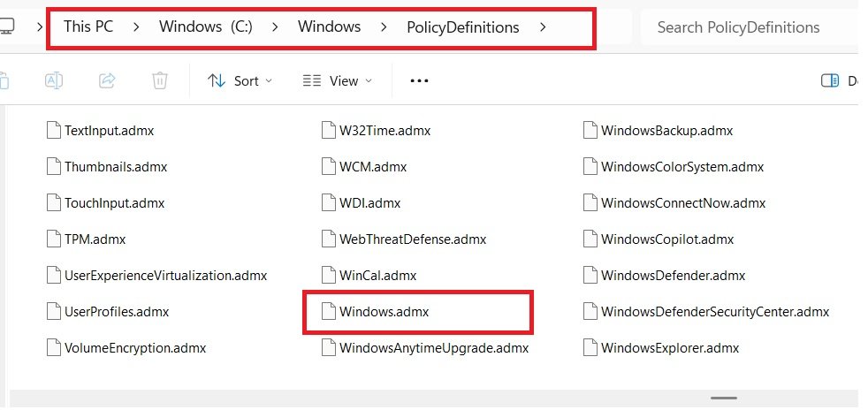The image size is (868, 410).
Task: Click the horizontal scrollbar thumb
Action: pos(724,398)
